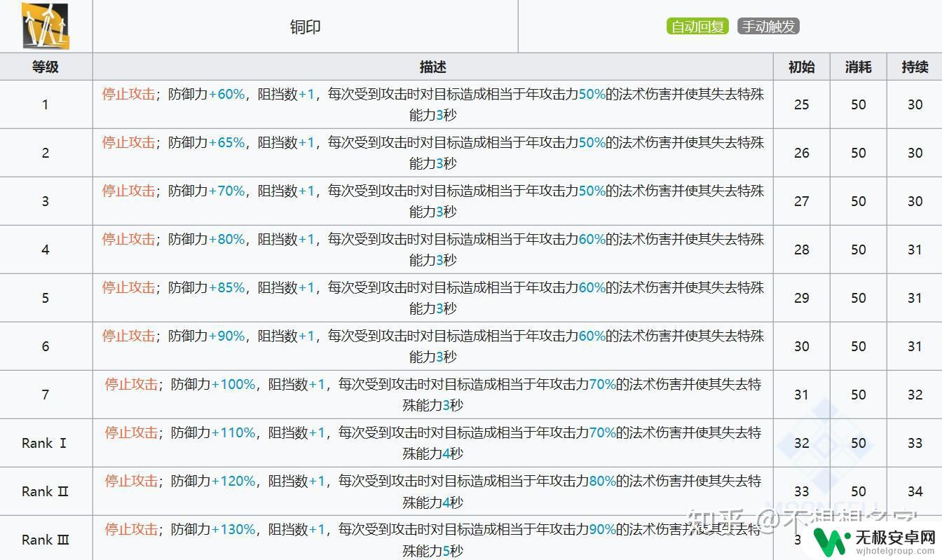The image size is (942, 560).
Task: Click initial value 25 in level 1 row
Action: (801, 104)
